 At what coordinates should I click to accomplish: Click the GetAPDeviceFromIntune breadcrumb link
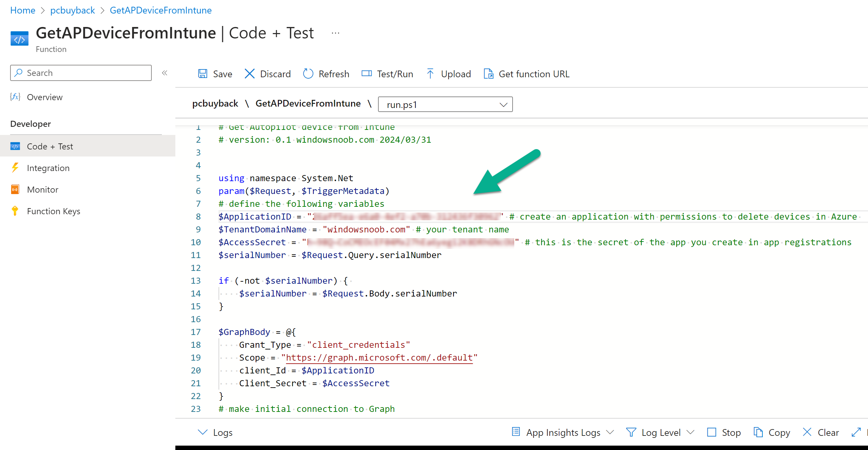[x=161, y=10]
